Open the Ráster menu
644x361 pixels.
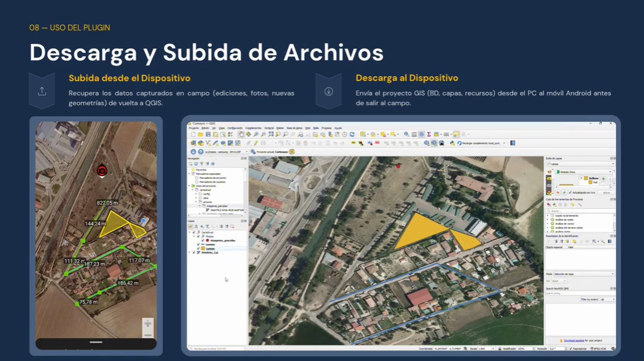coord(280,128)
